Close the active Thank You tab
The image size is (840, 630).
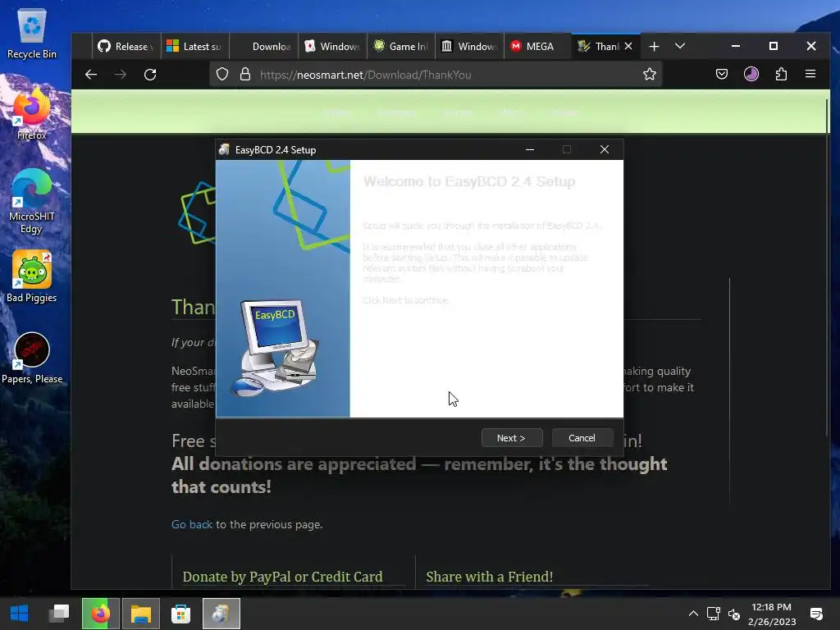point(628,47)
